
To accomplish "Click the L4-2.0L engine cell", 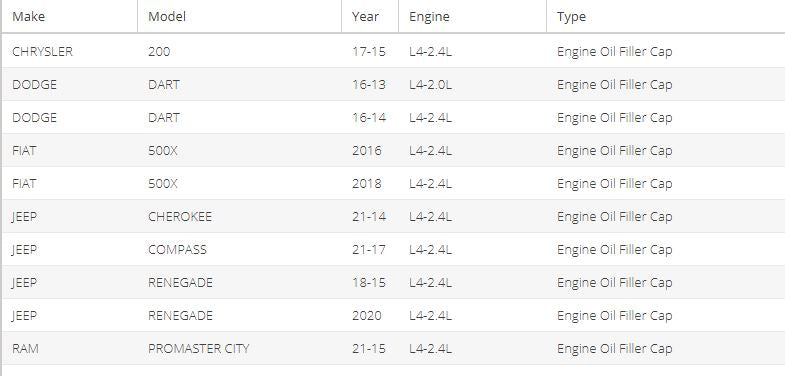I will (x=431, y=84).
